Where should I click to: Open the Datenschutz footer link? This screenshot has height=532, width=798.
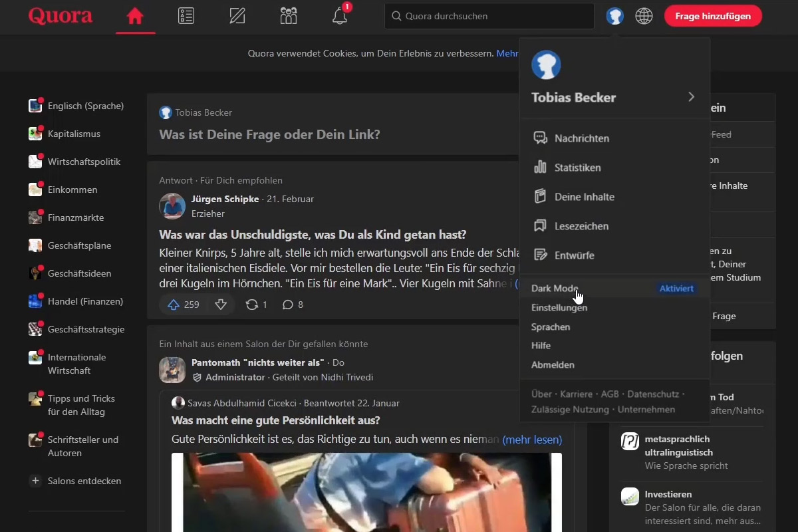pyautogui.click(x=653, y=394)
